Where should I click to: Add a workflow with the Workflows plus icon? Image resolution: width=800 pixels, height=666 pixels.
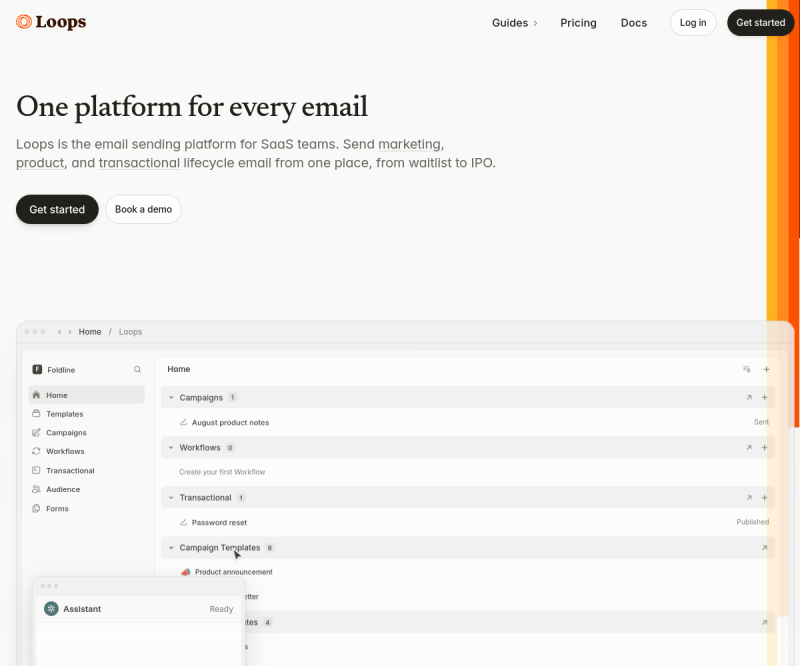click(x=764, y=448)
